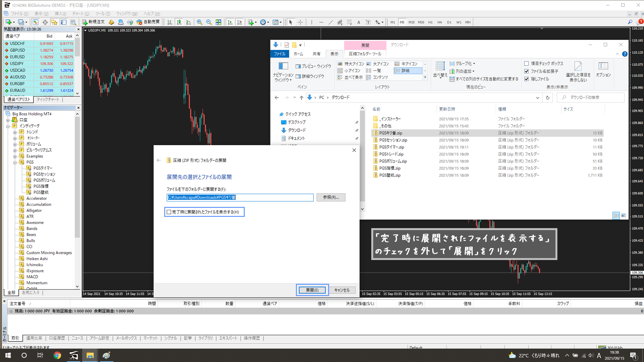Open Chrome from the taskbar
This screenshot has height=362, width=644.
57,355
